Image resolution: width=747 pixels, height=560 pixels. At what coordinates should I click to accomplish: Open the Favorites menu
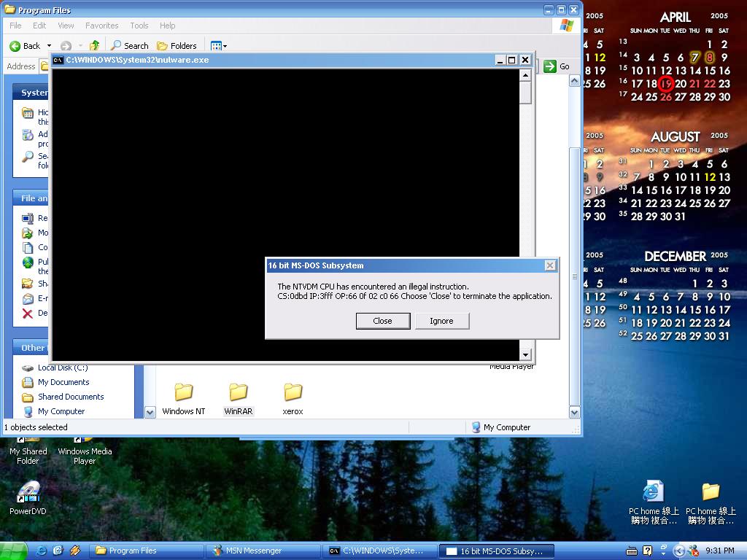(x=101, y=26)
